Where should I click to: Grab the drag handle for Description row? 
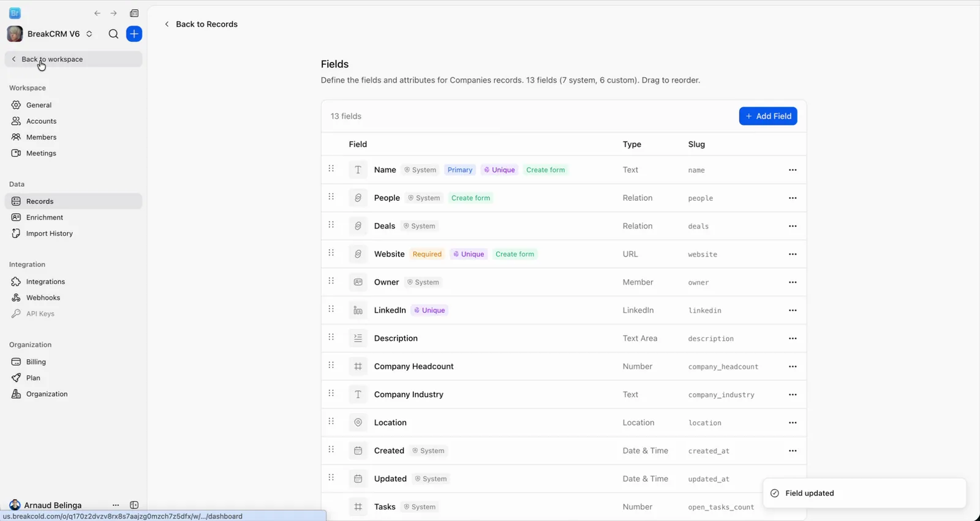pyautogui.click(x=331, y=337)
